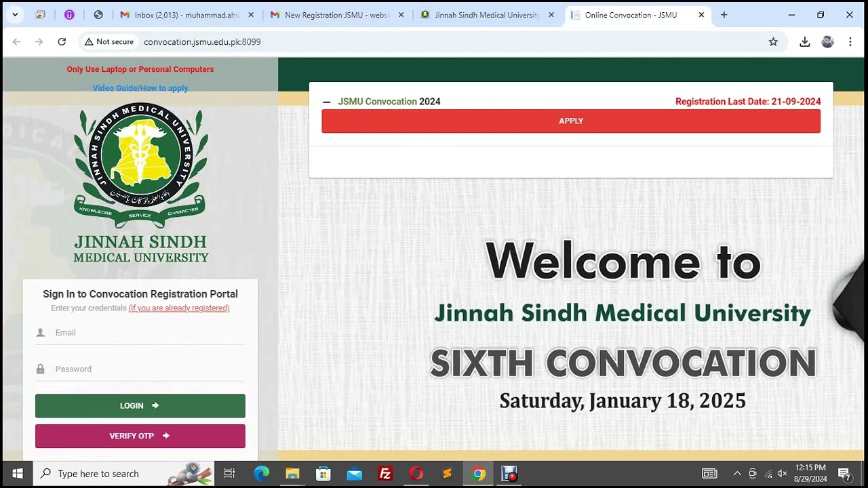Open the Windows Start menu
Viewport: 868px width, 488px height.
pyautogui.click(x=17, y=474)
